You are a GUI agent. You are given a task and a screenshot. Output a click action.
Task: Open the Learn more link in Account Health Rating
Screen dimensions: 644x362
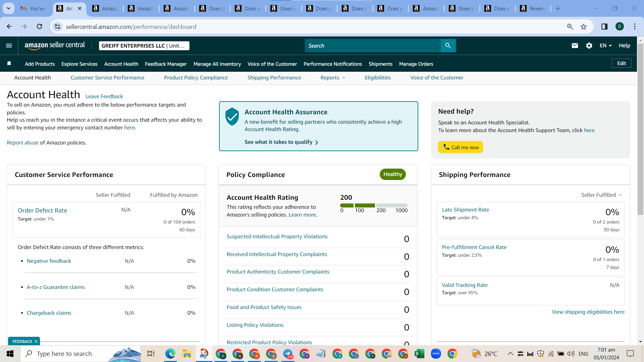pyautogui.click(x=302, y=215)
